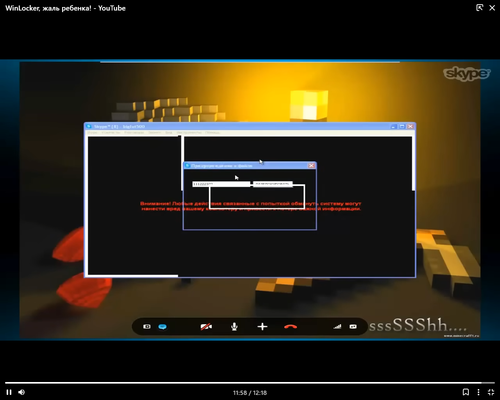Pause the video playback
Screen dimensions: 500x400
[x=9, y=392]
